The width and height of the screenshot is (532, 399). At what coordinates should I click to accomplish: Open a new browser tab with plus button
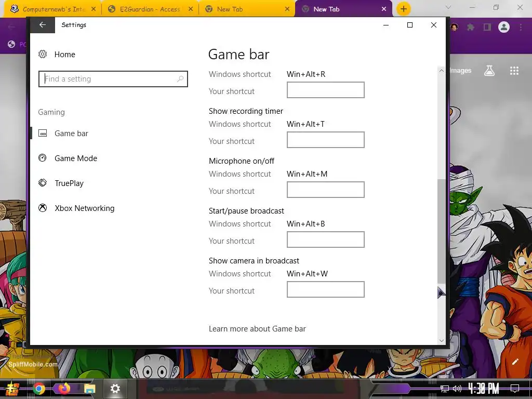coord(403,9)
